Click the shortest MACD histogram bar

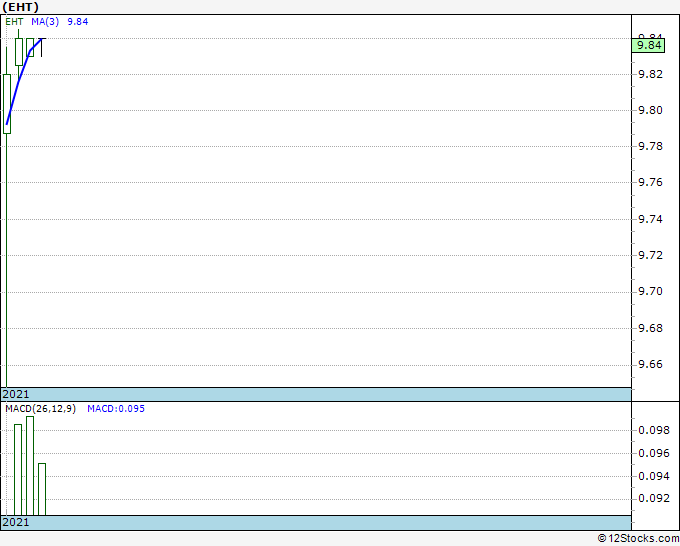coord(42,489)
